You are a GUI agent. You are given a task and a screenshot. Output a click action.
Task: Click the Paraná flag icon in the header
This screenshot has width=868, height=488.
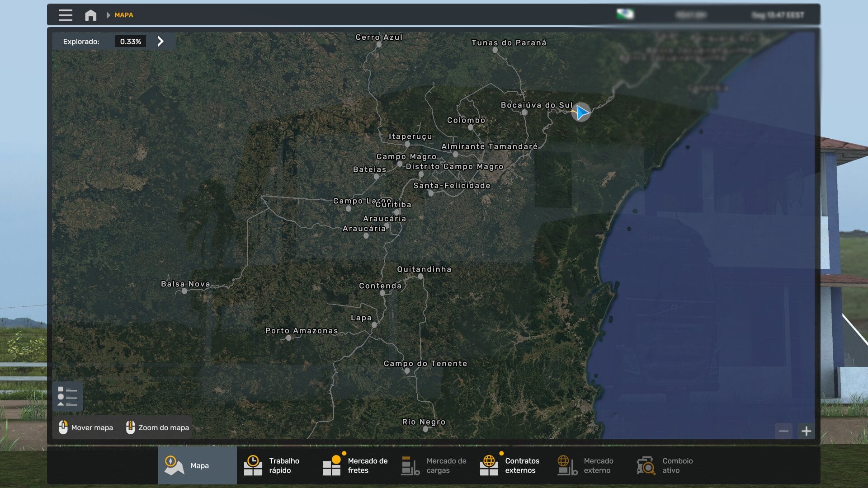[x=625, y=14]
